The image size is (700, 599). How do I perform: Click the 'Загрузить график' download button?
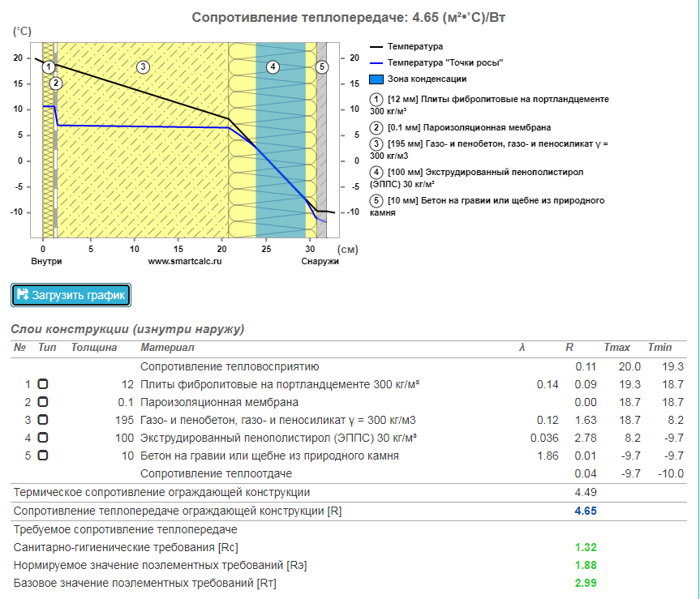click(71, 295)
